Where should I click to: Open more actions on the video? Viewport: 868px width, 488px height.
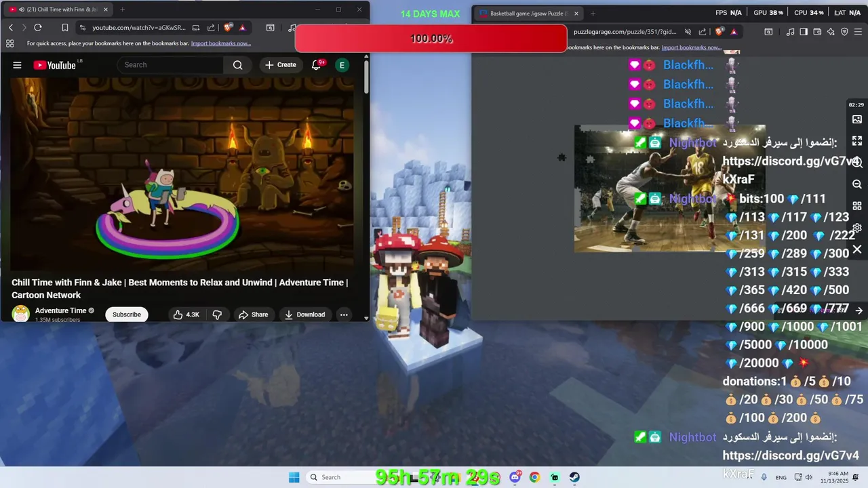coord(344,314)
